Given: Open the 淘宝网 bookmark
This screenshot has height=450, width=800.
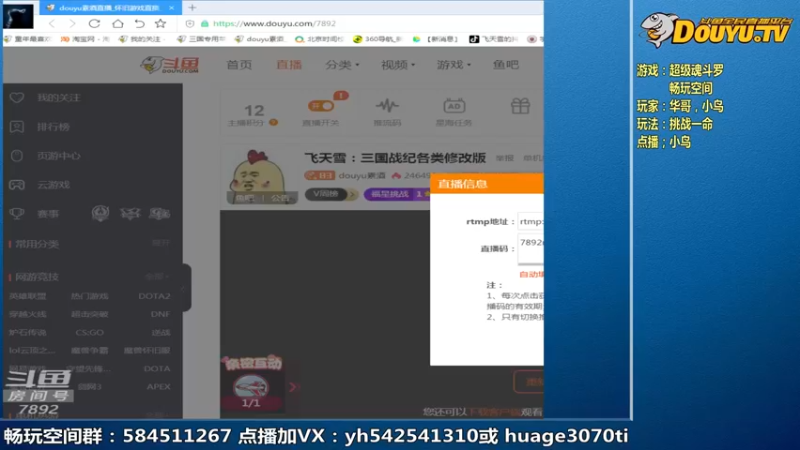Looking at the screenshot, I should [85, 39].
